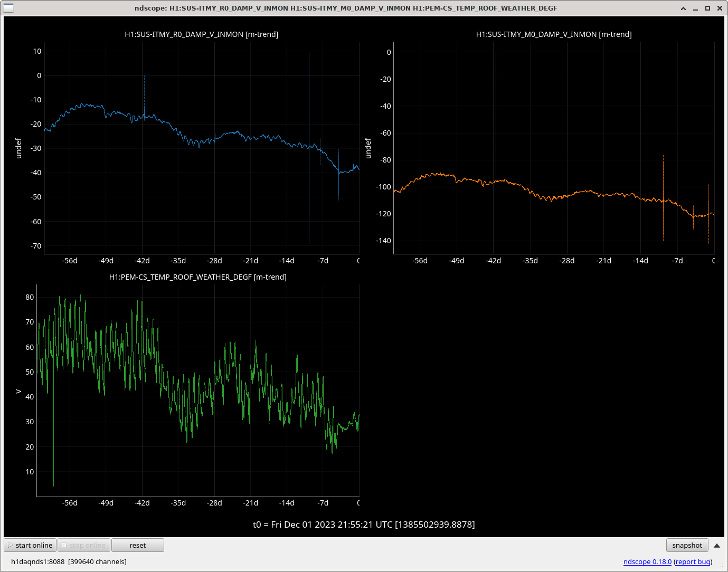The height and width of the screenshot is (572, 728).
Task: Click the 80 y-axis value of the temperature plot
Action: coord(30,297)
